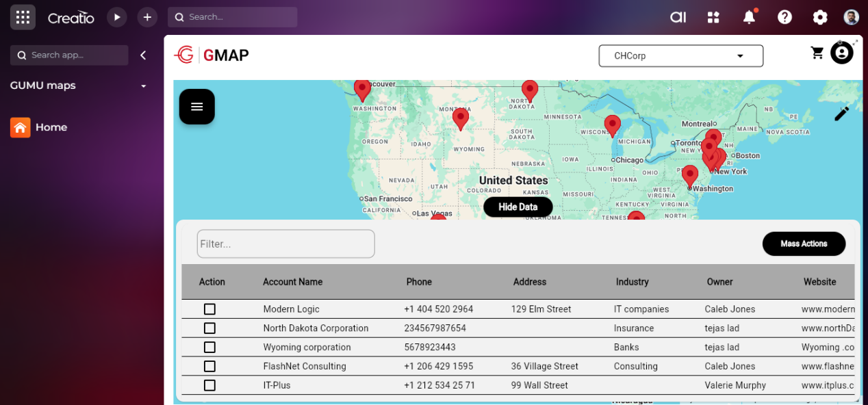Open the shopping cart icon
This screenshot has width=868, height=405.
[x=817, y=53]
